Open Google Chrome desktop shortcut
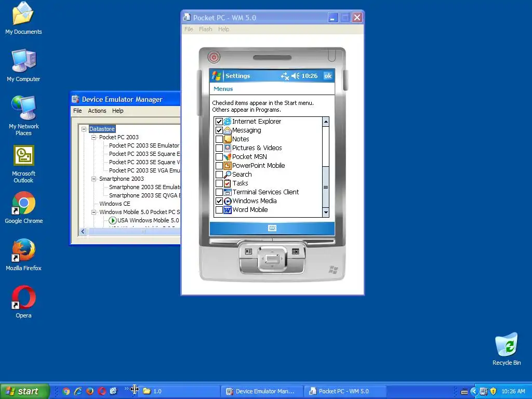This screenshot has width=532, height=399. point(23,208)
